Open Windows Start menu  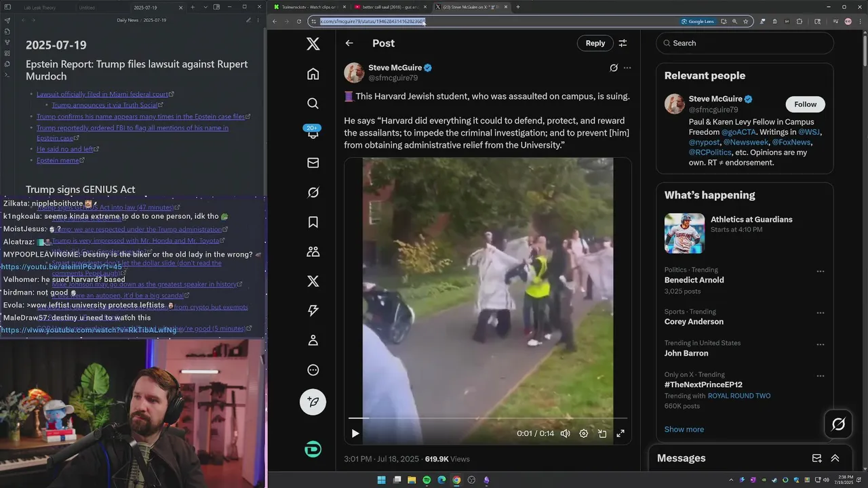coord(381,480)
